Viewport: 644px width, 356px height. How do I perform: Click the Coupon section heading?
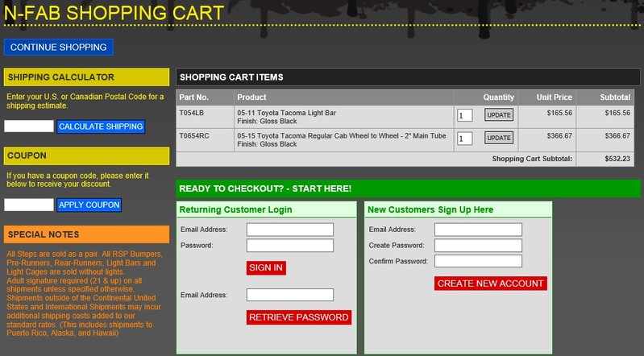coord(87,155)
